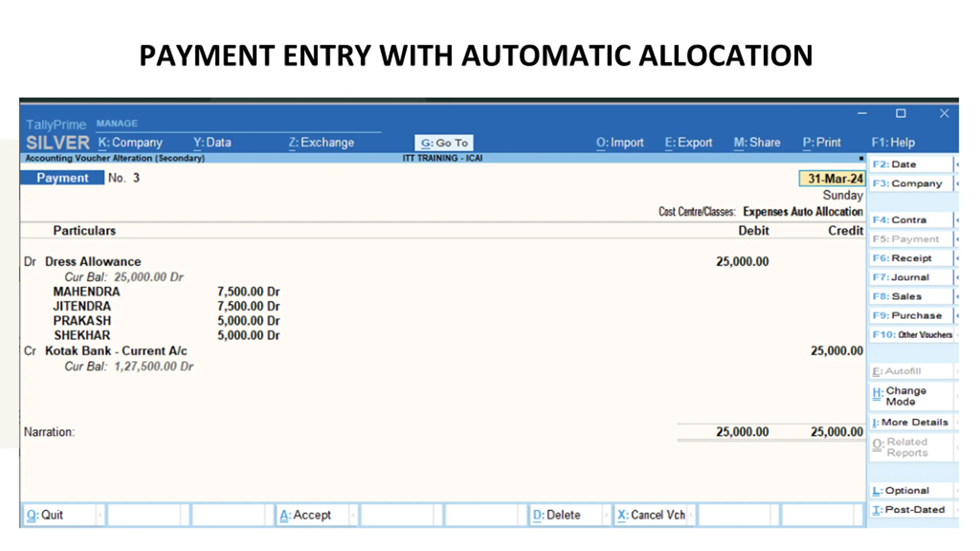The height and width of the screenshot is (551, 980).
Task: Select the JITENDRA cost centre row
Action: point(166,306)
